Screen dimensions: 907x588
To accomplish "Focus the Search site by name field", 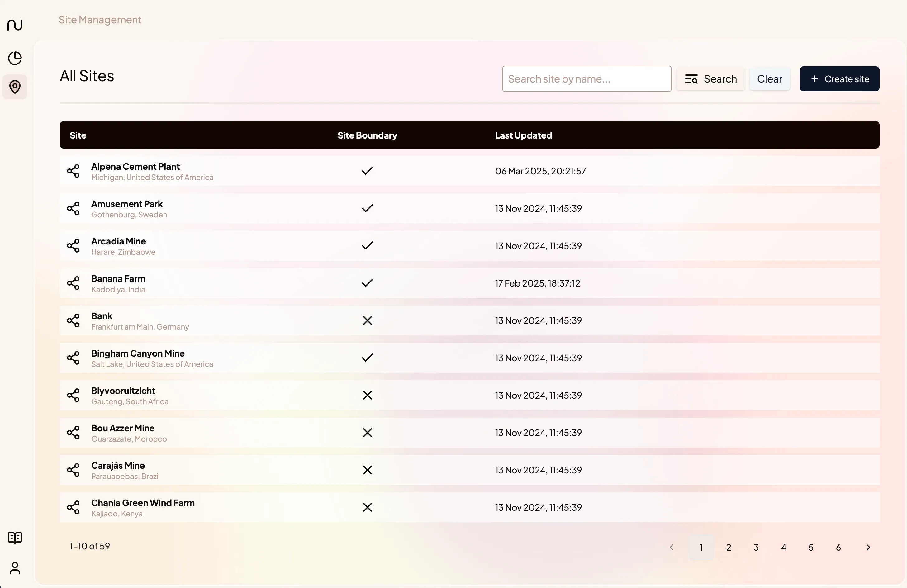I will (x=586, y=79).
